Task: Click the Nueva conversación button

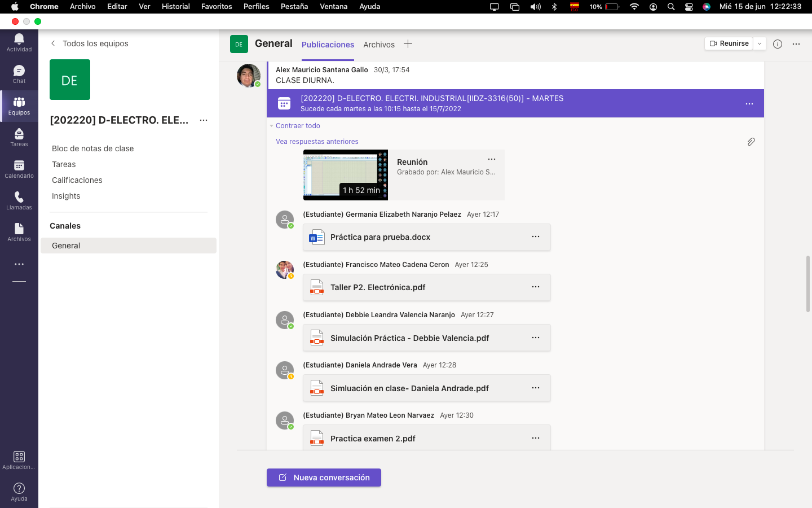Action: [324, 478]
